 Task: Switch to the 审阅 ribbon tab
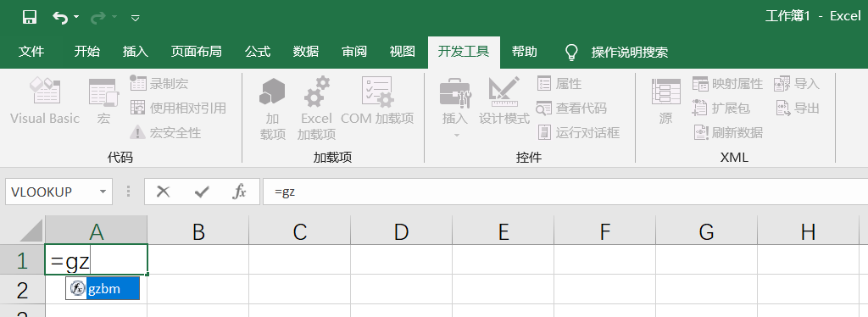pyautogui.click(x=354, y=52)
